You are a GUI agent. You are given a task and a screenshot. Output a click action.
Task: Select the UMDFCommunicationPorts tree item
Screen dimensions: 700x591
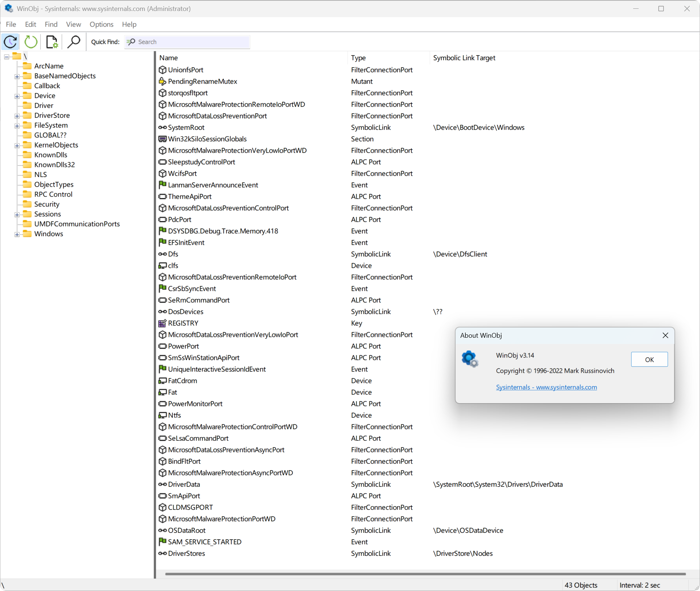tap(77, 224)
